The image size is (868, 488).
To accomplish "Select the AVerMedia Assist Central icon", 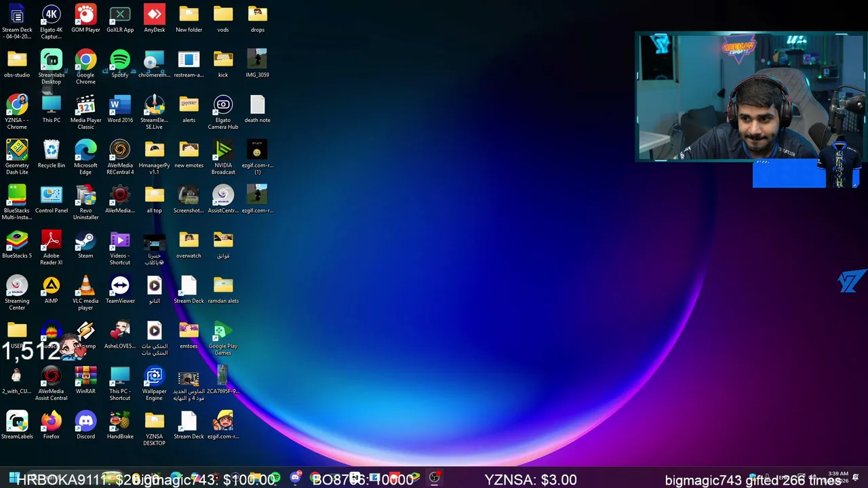I will coord(51,384).
